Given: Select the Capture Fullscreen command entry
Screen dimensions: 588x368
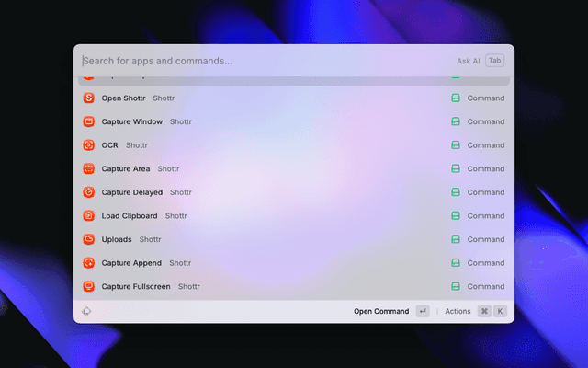Looking at the screenshot, I should tap(276, 286).
